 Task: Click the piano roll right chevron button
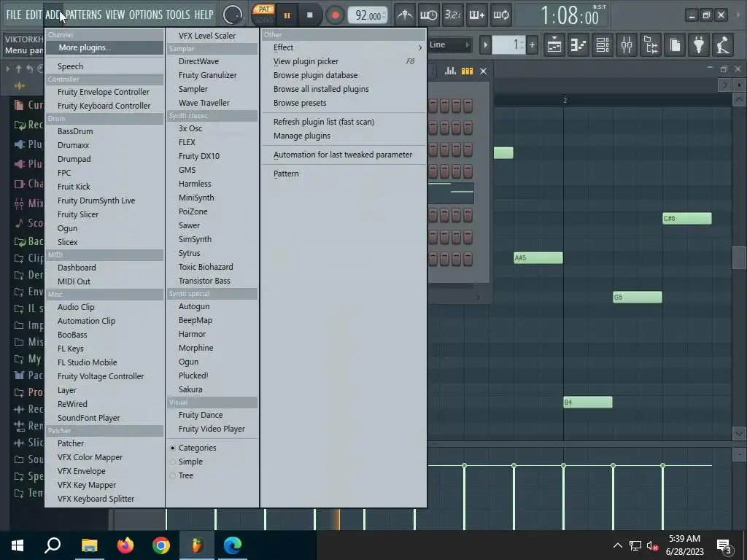724,85
